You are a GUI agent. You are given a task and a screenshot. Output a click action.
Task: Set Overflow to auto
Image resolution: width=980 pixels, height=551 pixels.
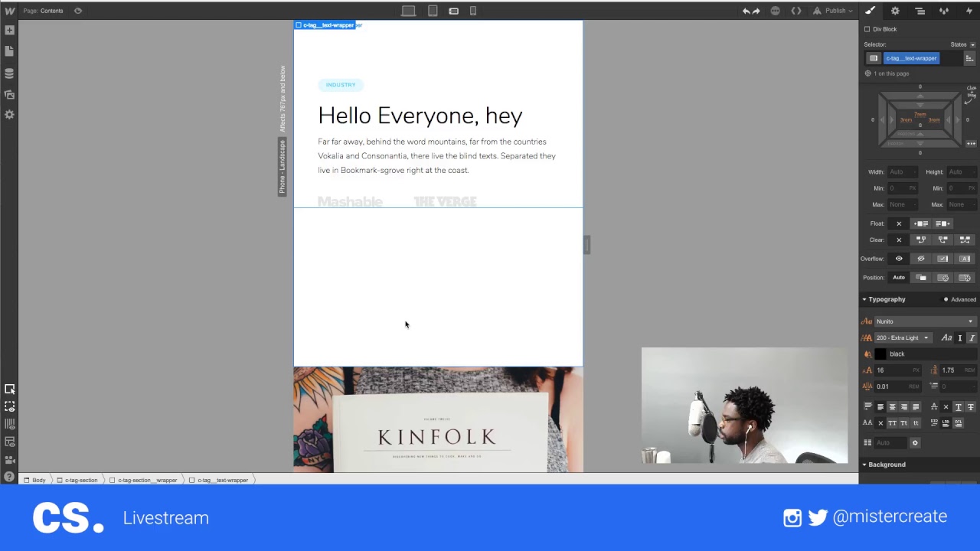coord(965,259)
